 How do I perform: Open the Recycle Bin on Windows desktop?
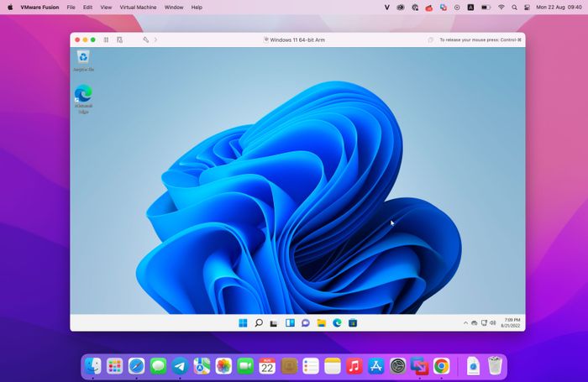click(x=83, y=60)
